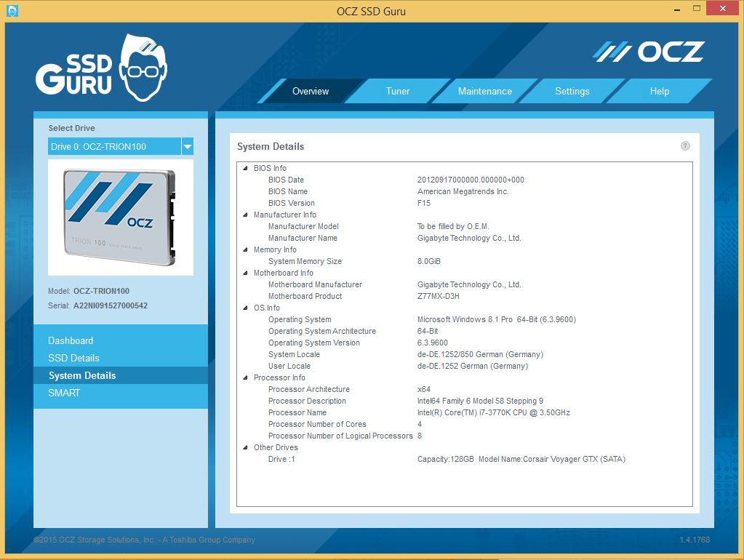The image size is (744, 560).
Task: Go to the Settings tab
Action: pos(572,91)
